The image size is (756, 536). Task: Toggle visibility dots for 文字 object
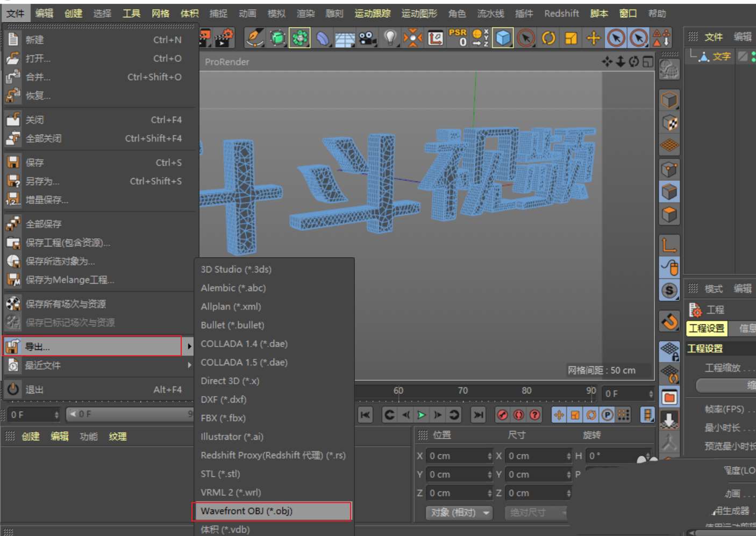pos(753,56)
